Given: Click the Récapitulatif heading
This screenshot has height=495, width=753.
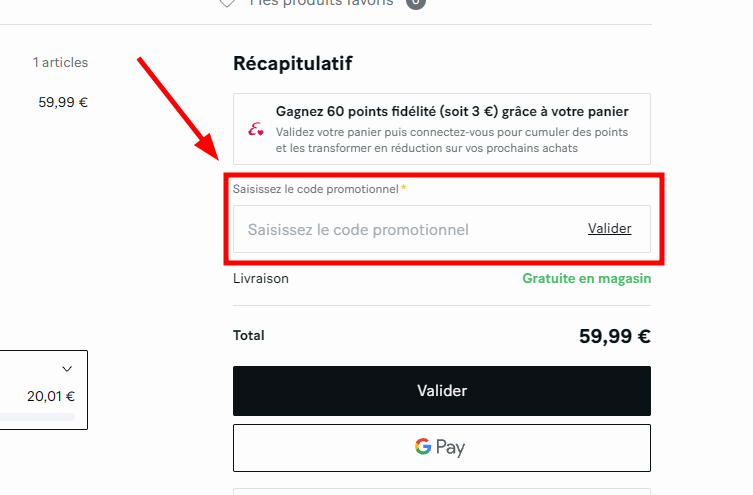Looking at the screenshot, I should pos(292,64).
